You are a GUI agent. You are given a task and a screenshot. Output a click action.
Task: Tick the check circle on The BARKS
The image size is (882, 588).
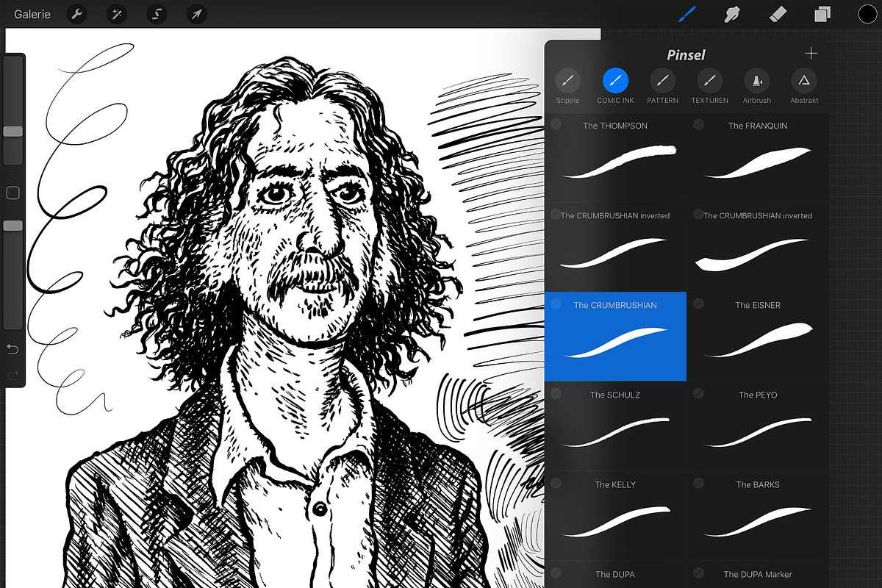click(x=698, y=483)
